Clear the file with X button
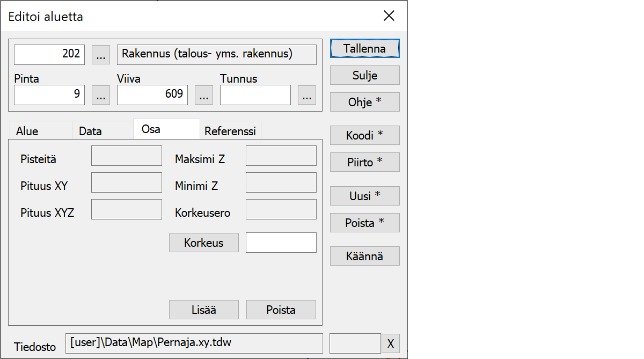Image resolution: width=644 pixels, height=359 pixels. 390,343
